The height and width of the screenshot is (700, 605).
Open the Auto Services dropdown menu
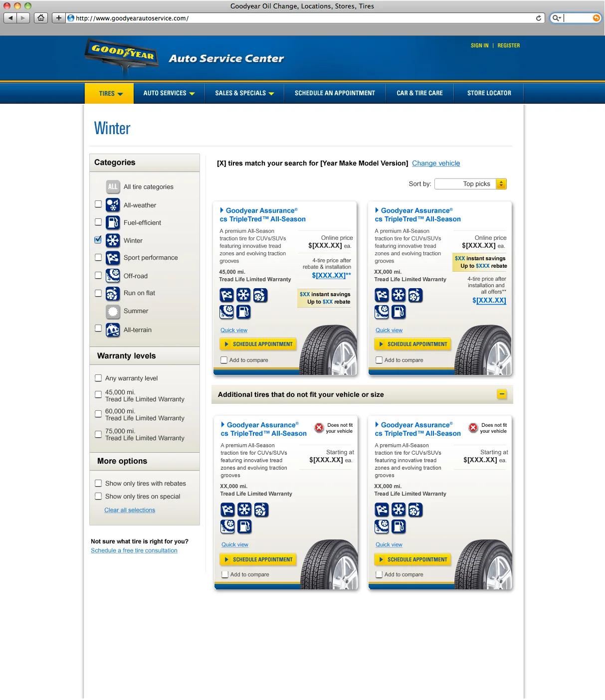pos(169,93)
